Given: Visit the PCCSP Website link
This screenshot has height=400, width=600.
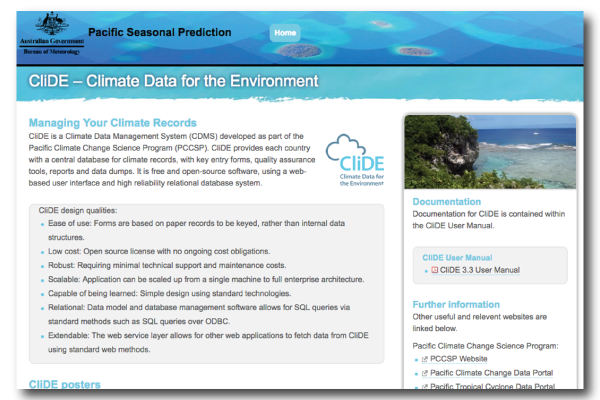Looking at the screenshot, I should pyautogui.click(x=458, y=359).
